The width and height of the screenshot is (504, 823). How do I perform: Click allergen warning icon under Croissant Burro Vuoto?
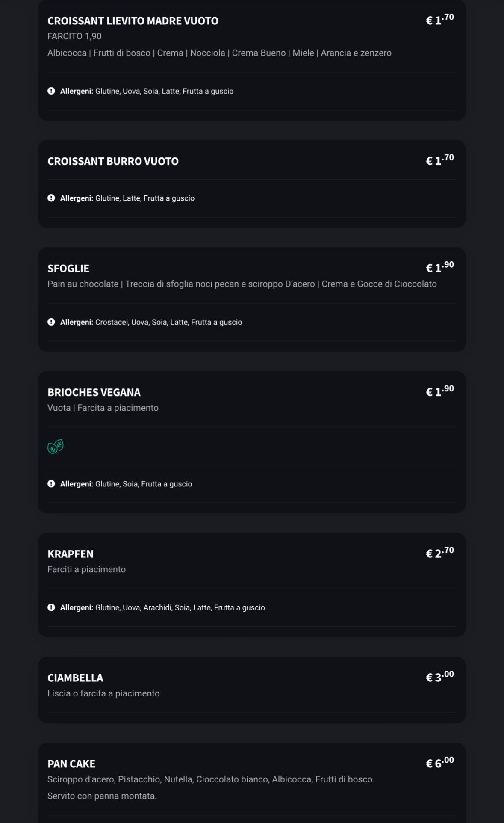coord(51,198)
